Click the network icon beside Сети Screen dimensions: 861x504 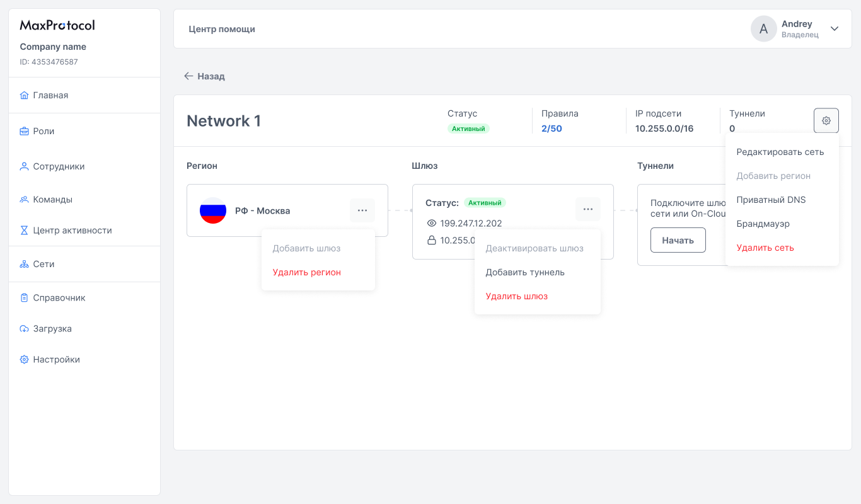coord(25,264)
